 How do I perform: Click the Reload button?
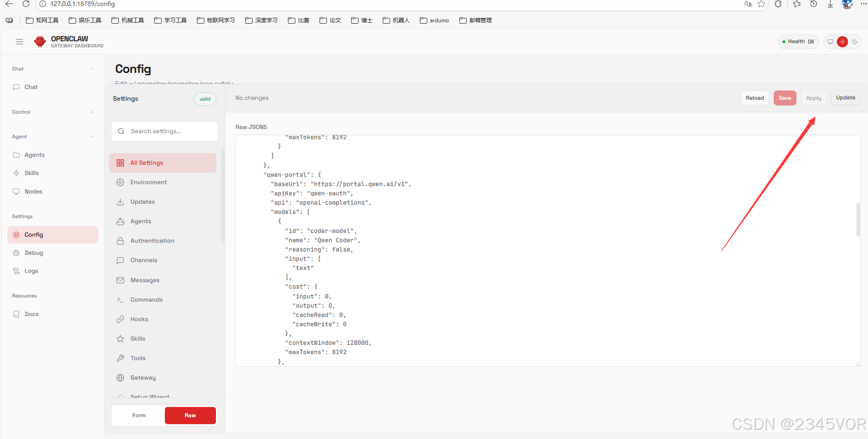tap(755, 98)
